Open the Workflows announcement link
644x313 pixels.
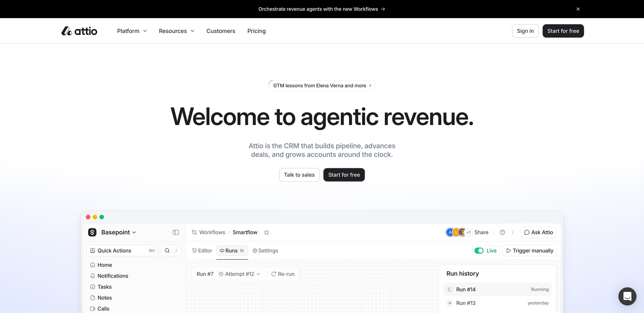point(322,9)
